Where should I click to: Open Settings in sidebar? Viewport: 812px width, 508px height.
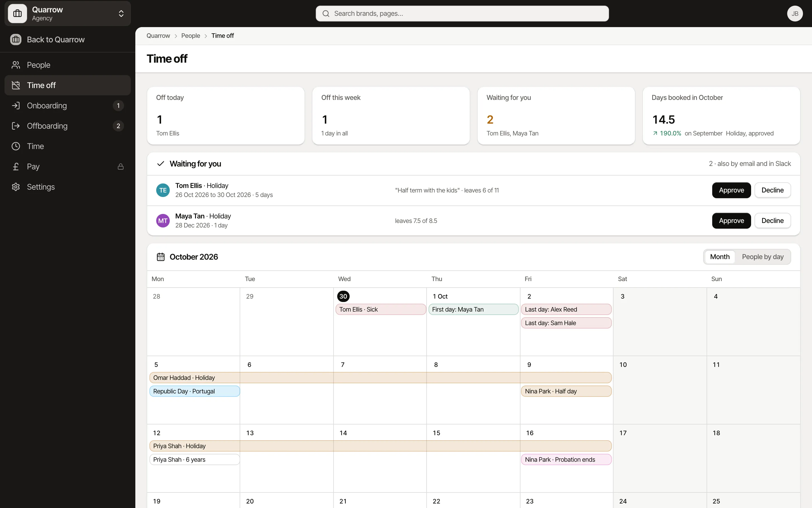coord(67,187)
